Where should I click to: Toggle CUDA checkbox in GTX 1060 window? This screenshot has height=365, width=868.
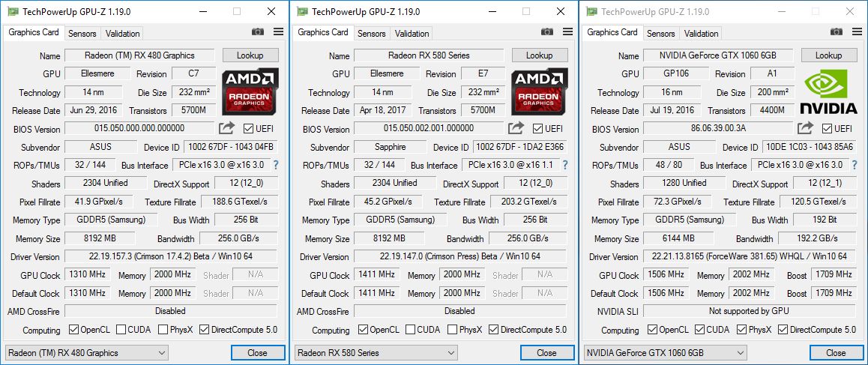click(699, 330)
